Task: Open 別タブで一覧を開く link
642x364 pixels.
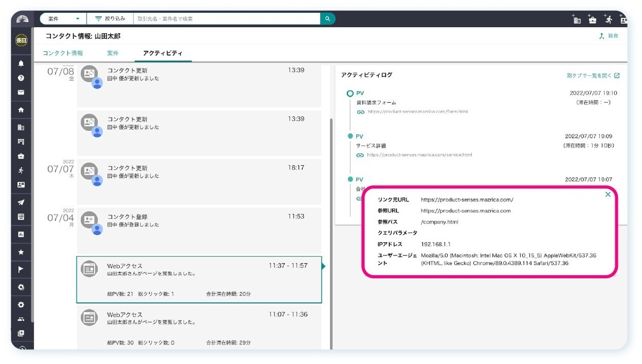Action: point(592,75)
